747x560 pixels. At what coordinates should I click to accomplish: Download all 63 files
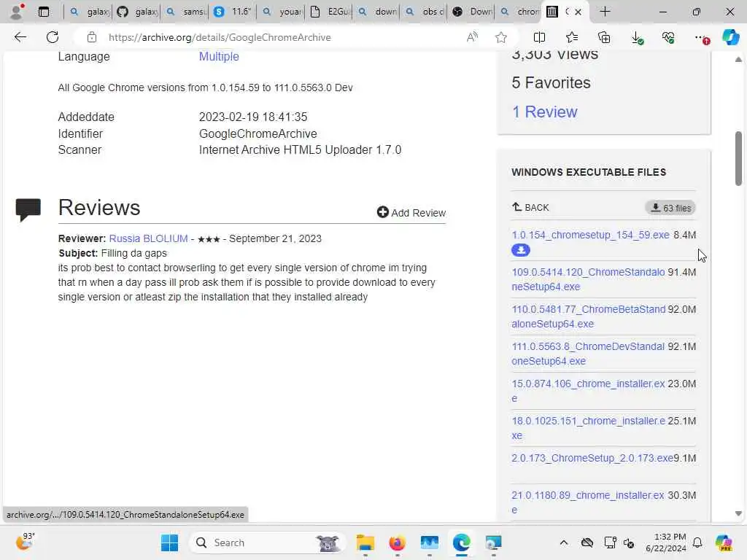point(671,208)
